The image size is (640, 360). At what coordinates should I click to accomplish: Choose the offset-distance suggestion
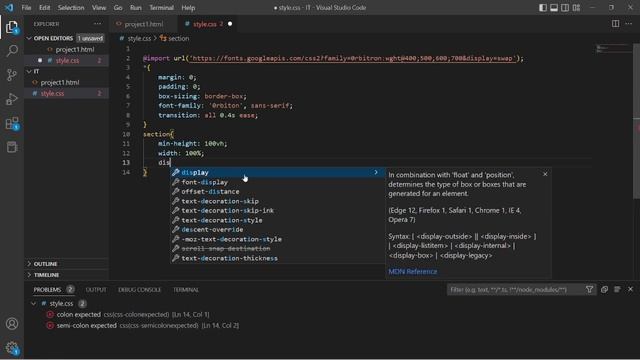point(277,191)
